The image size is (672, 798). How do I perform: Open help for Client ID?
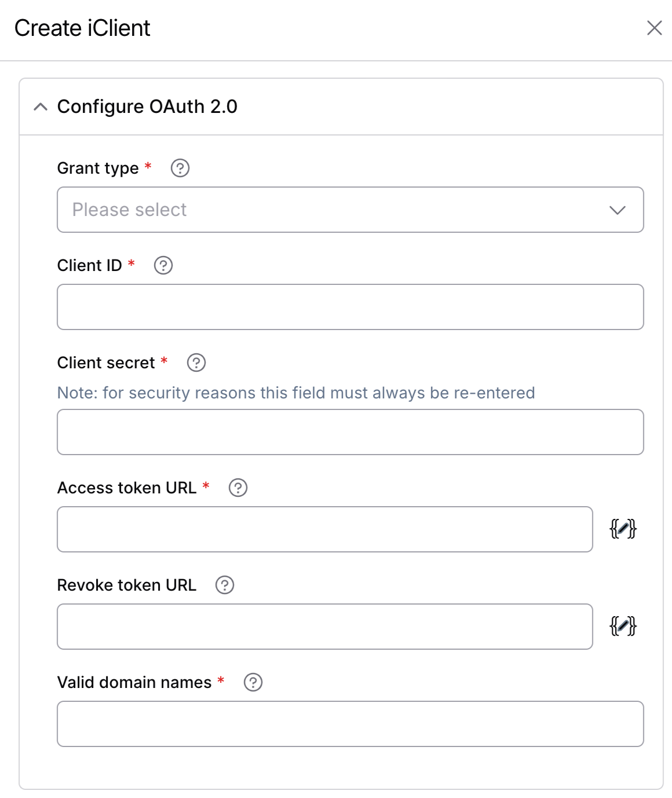163,265
